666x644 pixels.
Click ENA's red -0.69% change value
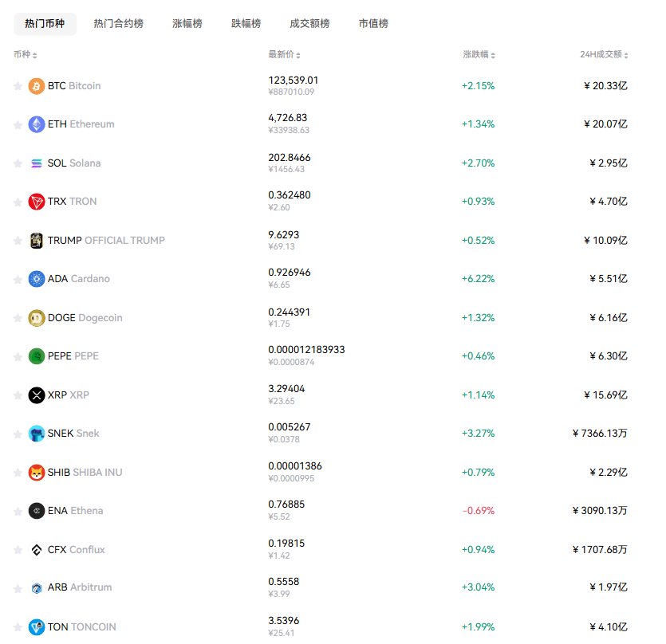pos(478,511)
